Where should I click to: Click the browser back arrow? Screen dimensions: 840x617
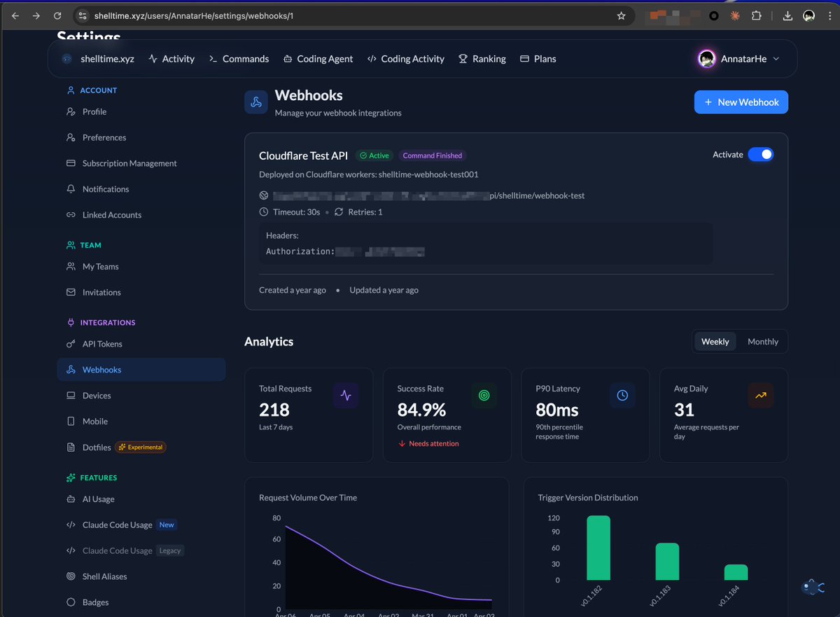click(15, 15)
